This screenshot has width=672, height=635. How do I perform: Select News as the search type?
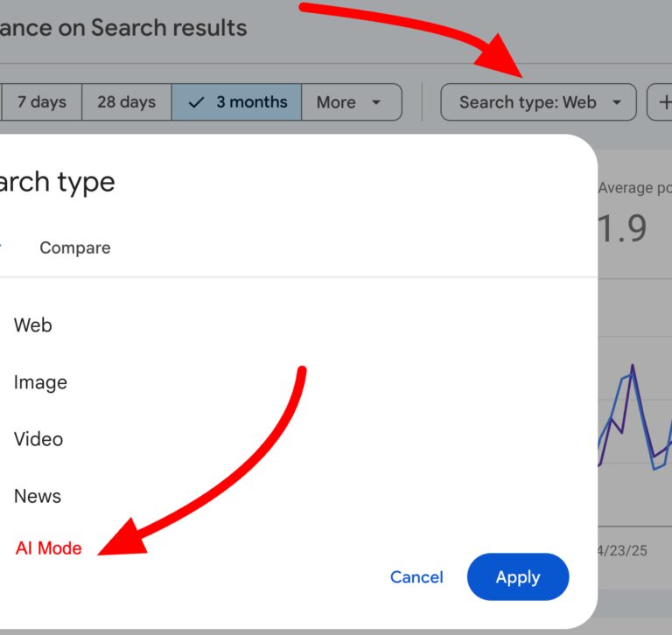[x=38, y=496]
